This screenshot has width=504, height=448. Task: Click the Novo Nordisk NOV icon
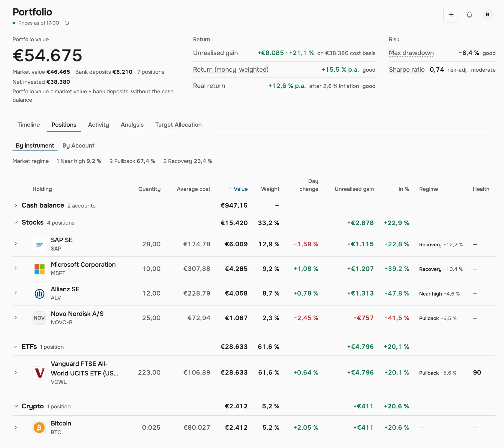click(39, 318)
